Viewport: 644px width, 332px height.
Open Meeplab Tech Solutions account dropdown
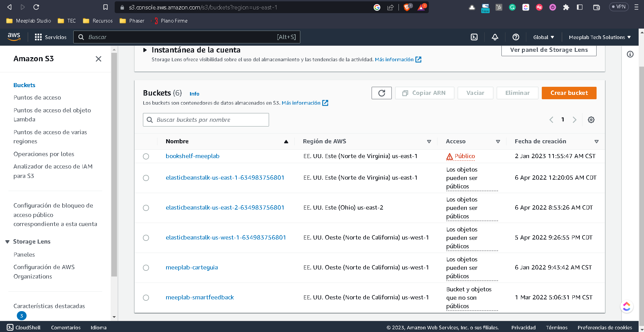point(600,37)
